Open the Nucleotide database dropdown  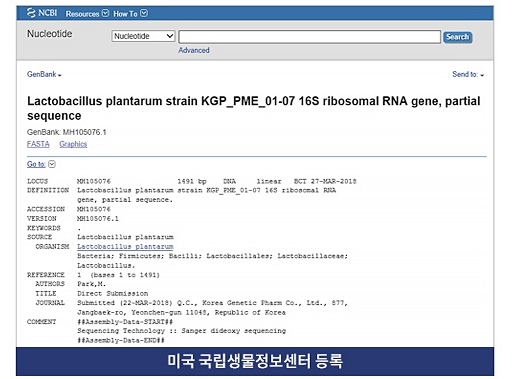[143, 36]
